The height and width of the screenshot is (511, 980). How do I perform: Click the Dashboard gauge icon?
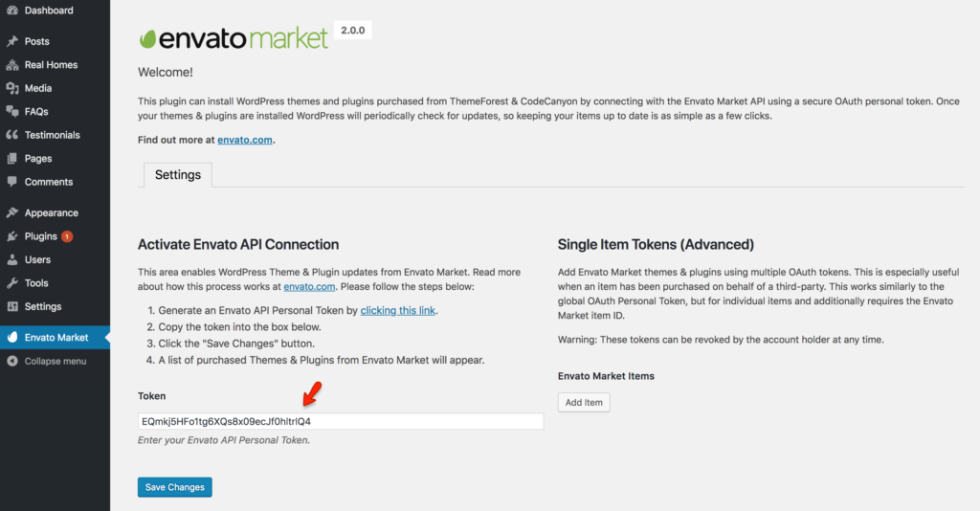pos(11,10)
